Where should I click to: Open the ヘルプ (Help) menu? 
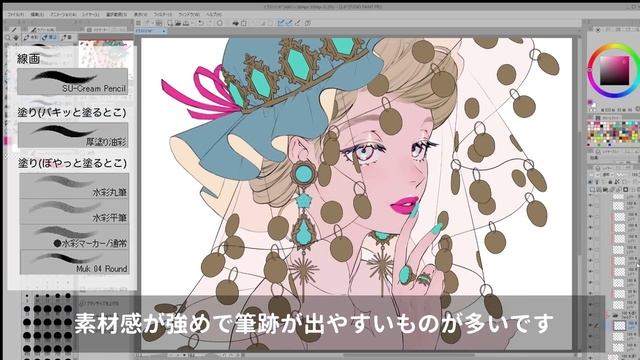click(213, 14)
